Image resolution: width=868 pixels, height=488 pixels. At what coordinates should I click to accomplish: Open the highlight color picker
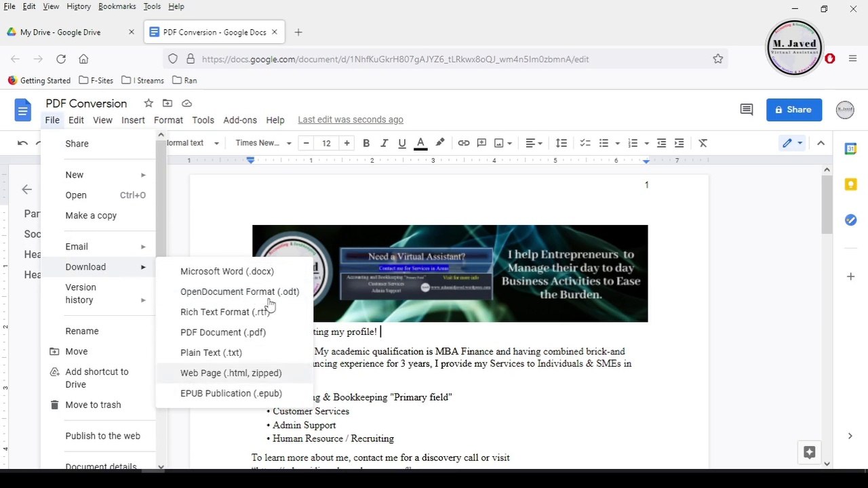click(x=440, y=143)
